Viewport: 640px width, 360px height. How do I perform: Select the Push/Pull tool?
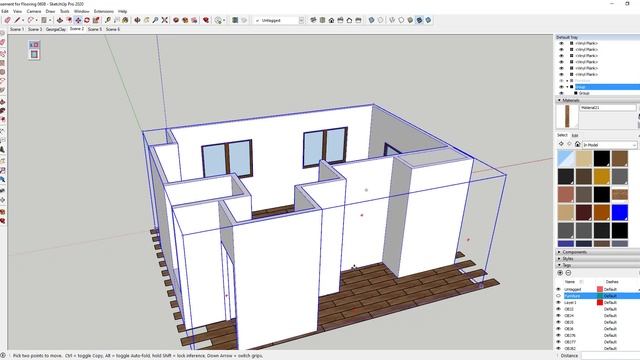click(60, 20)
